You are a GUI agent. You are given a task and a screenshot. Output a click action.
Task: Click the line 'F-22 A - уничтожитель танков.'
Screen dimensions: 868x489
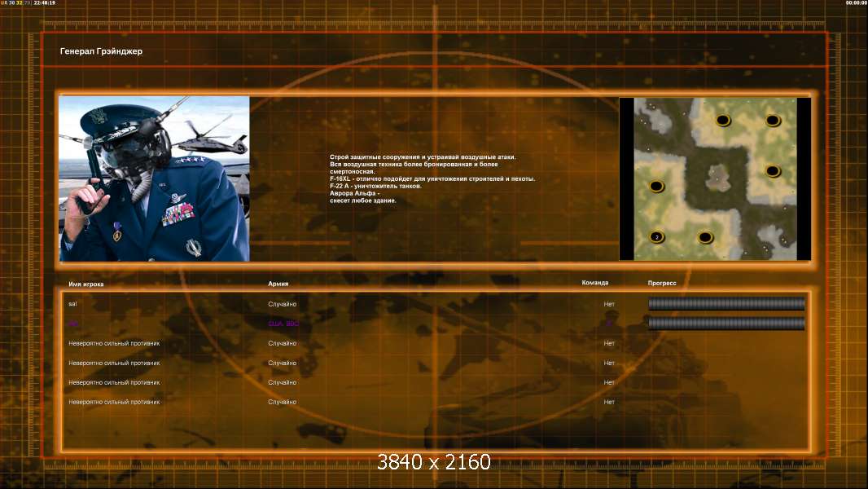(375, 186)
